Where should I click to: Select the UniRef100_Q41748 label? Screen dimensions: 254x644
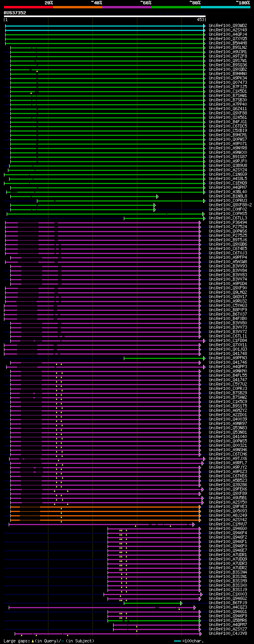(x=228, y=354)
